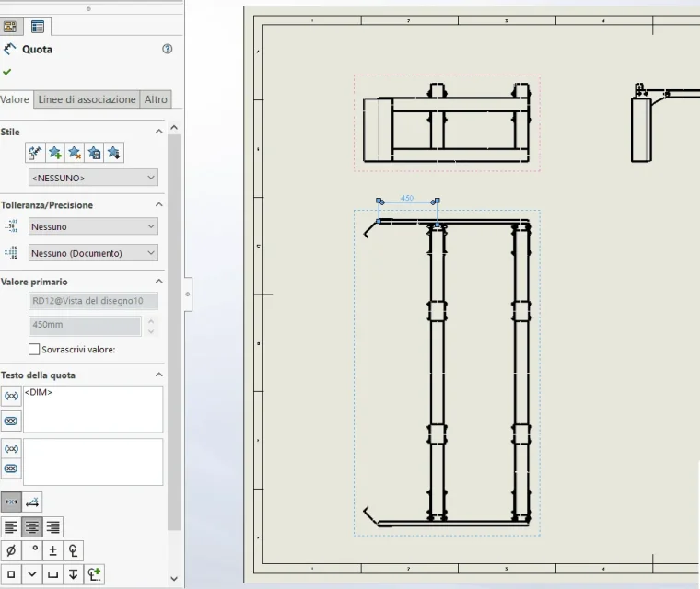700x589 pixels.
Task: Click the delete style star icon
Action: click(x=75, y=153)
